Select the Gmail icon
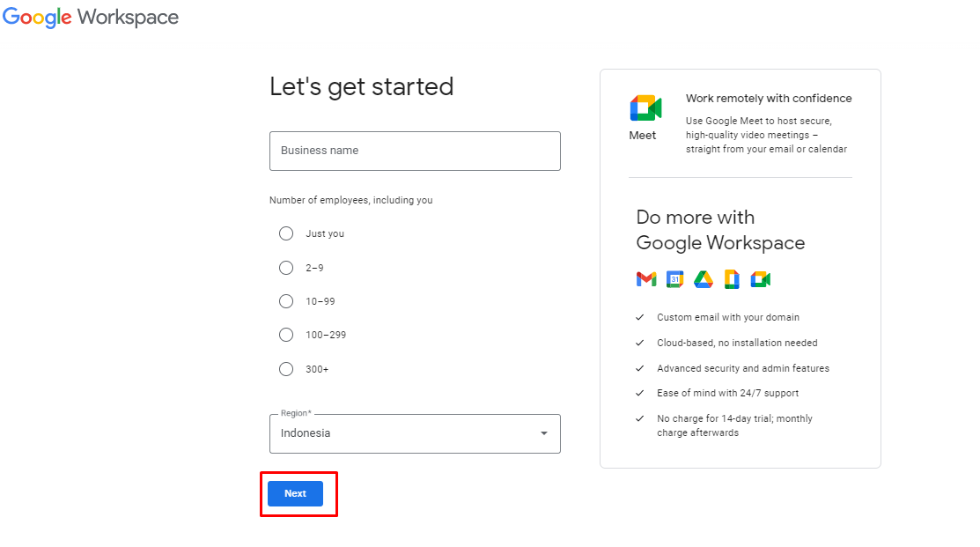The image size is (980, 547). point(646,278)
